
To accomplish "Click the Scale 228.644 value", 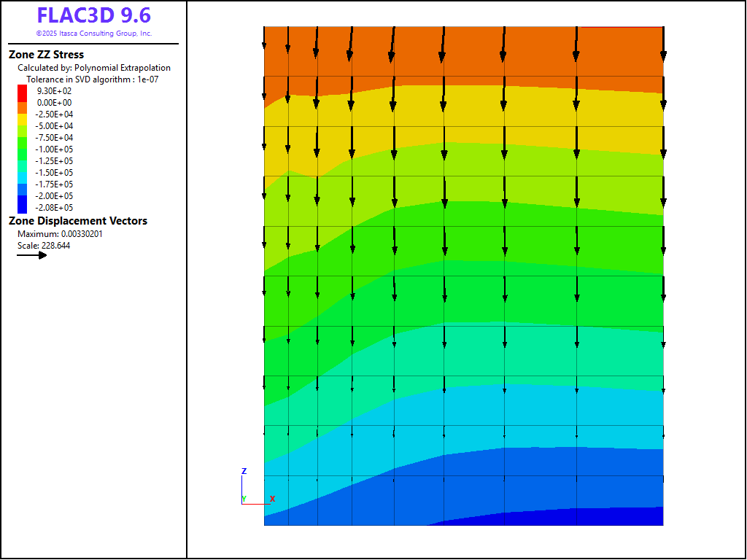I will tap(44, 246).
